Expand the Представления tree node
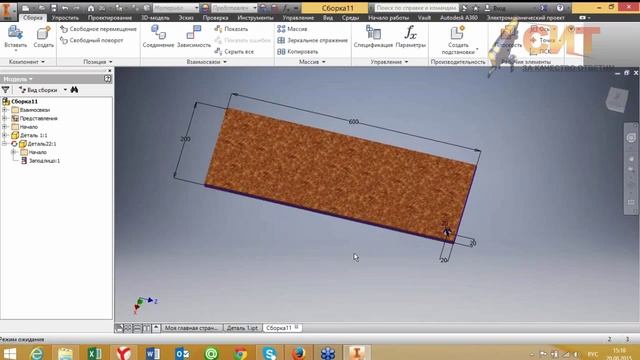The height and width of the screenshot is (360, 640). coord(5,118)
